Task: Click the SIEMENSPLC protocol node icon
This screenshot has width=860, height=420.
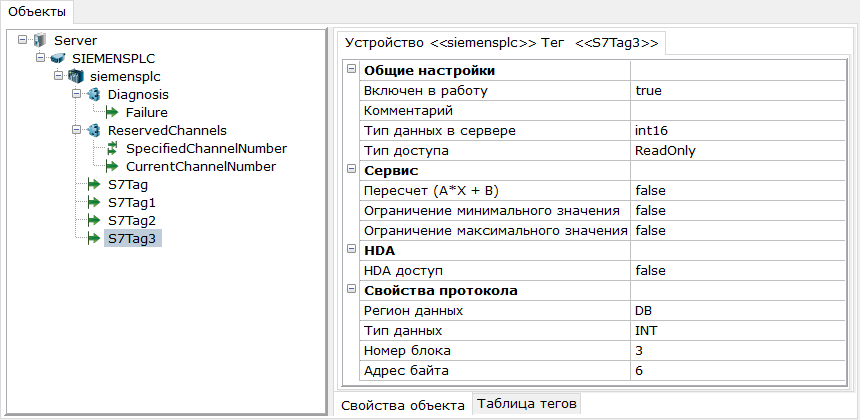Action: tap(58, 58)
